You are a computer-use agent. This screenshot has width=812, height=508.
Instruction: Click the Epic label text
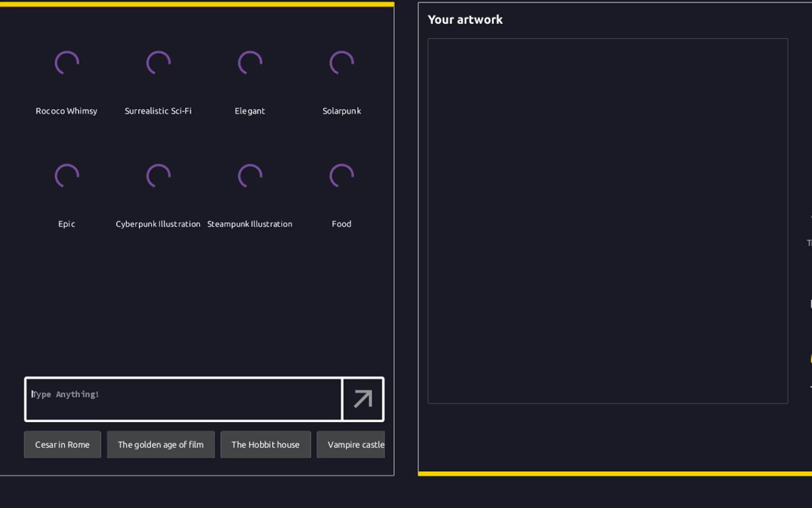66,224
